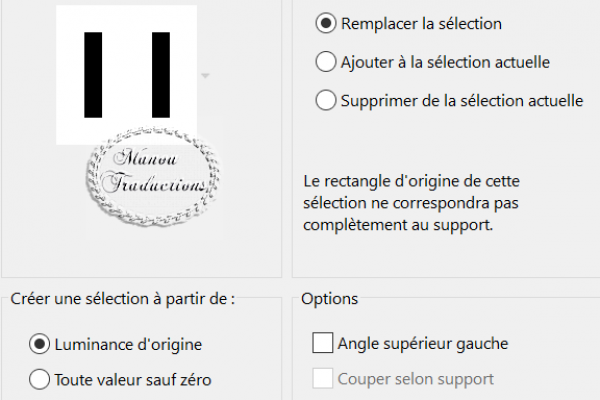Click the right black bar in preview

coord(161,75)
